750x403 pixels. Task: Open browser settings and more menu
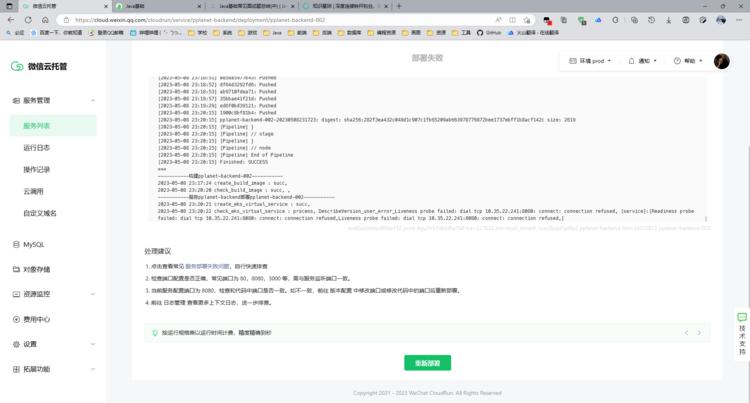(x=739, y=20)
